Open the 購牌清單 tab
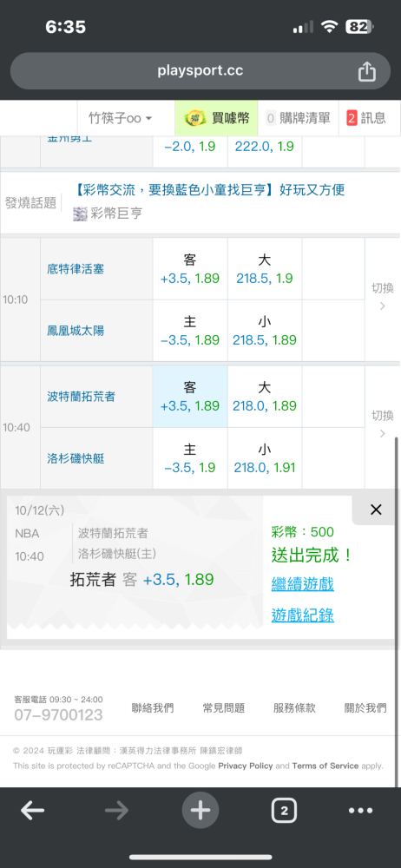 [298, 118]
